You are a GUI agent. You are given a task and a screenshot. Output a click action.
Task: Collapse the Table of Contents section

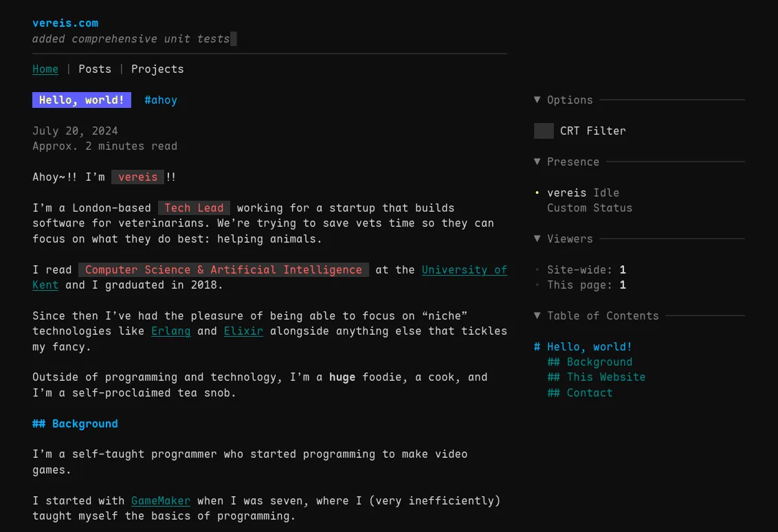(x=596, y=315)
